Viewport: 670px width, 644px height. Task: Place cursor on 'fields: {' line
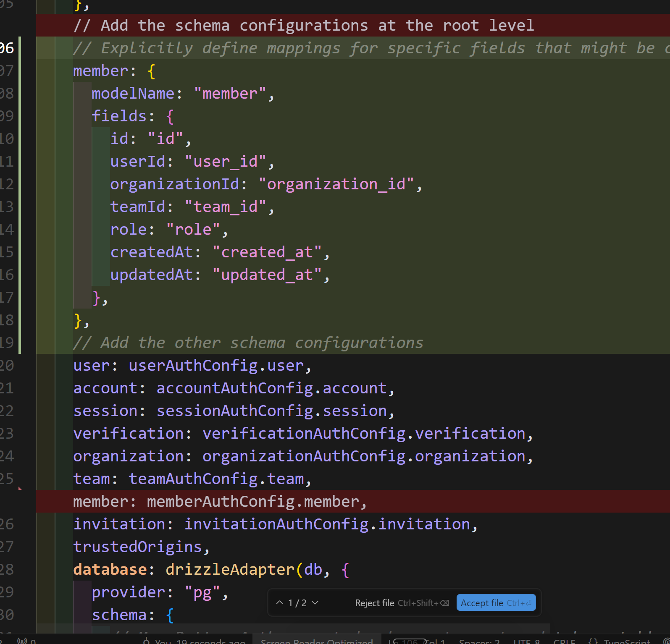coord(133,116)
